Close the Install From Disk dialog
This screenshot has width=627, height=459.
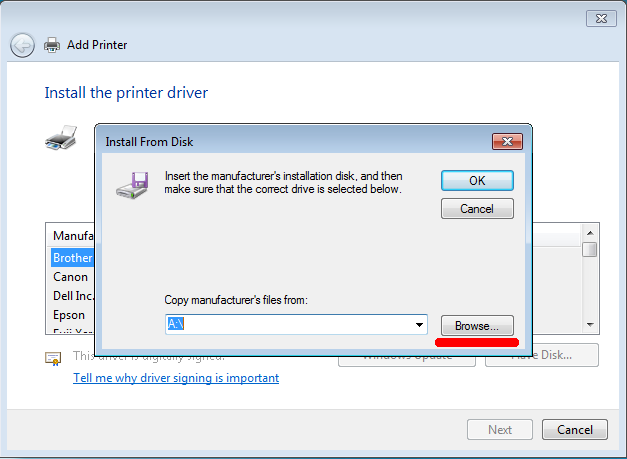click(508, 142)
